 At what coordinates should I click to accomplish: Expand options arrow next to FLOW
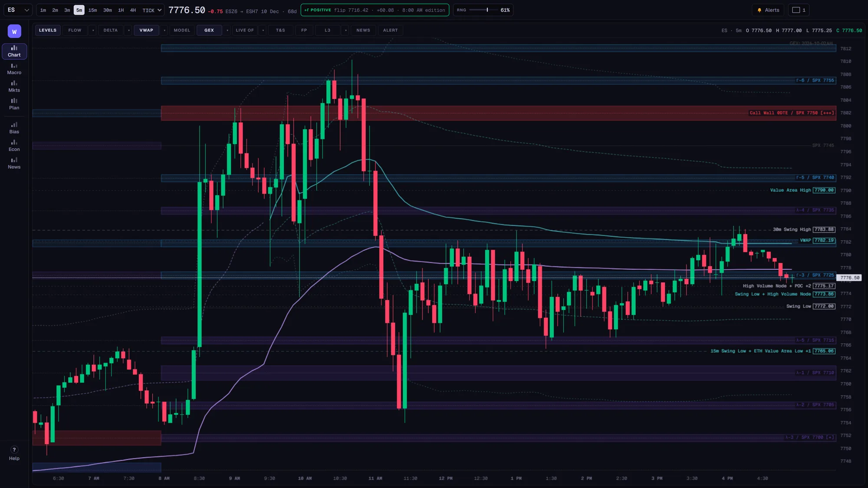click(x=93, y=30)
